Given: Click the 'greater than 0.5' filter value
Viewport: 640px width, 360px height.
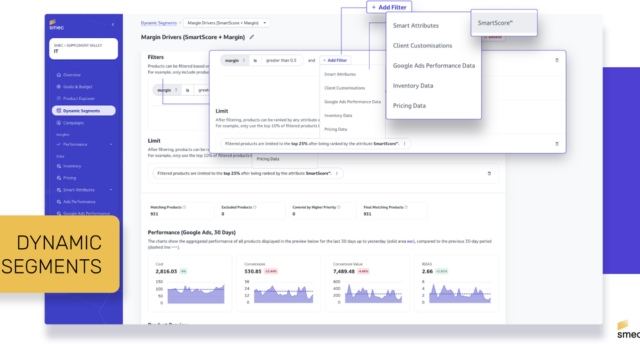Looking at the screenshot, I should 281,60.
